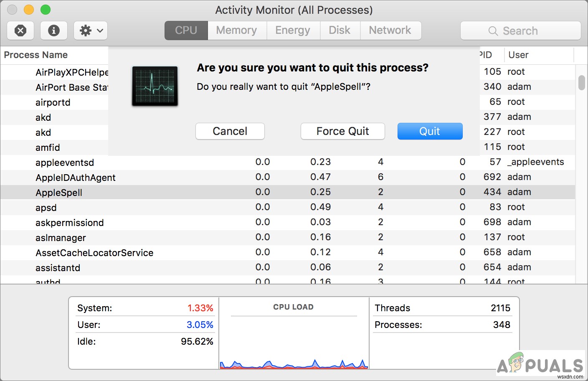Select the apsd process row

click(46, 207)
